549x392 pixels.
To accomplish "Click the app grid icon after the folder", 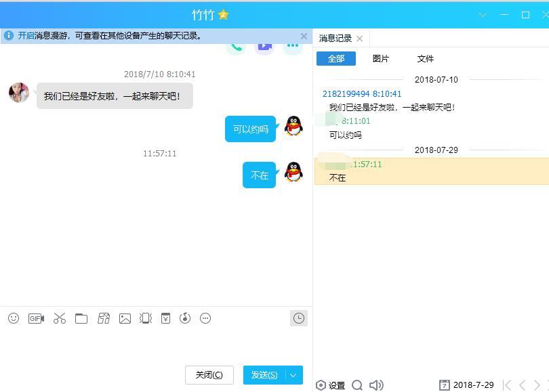I will coord(104,318).
